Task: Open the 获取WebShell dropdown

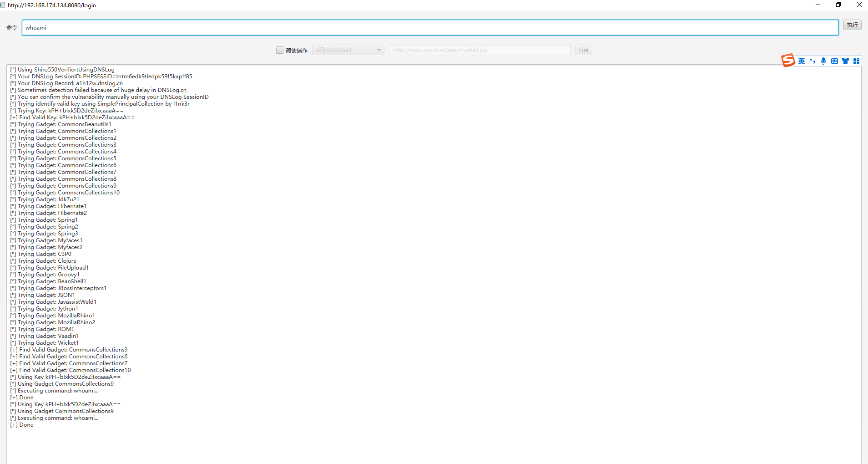Action: [348, 50]
